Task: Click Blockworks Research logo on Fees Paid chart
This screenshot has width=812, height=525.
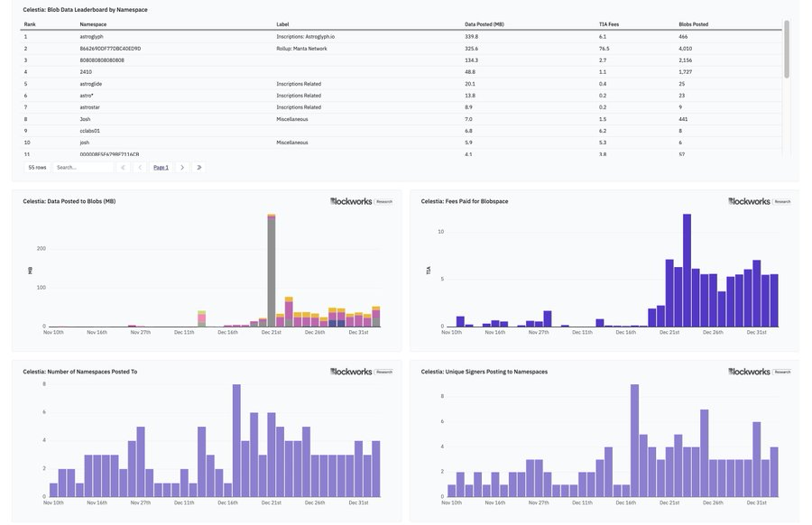Action: pos(759,201)
